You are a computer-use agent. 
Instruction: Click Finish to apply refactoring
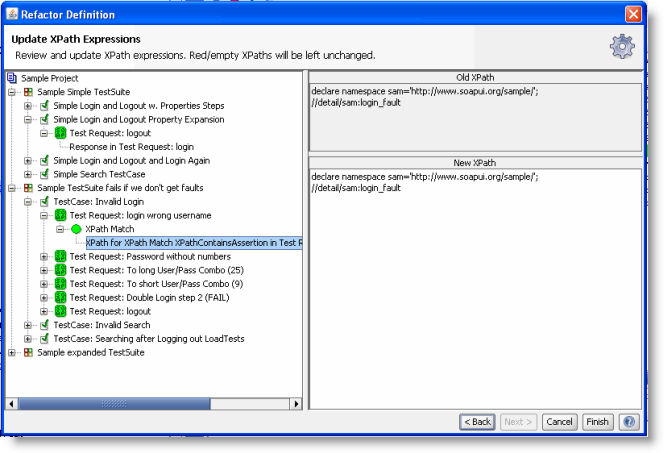point(598,422)
